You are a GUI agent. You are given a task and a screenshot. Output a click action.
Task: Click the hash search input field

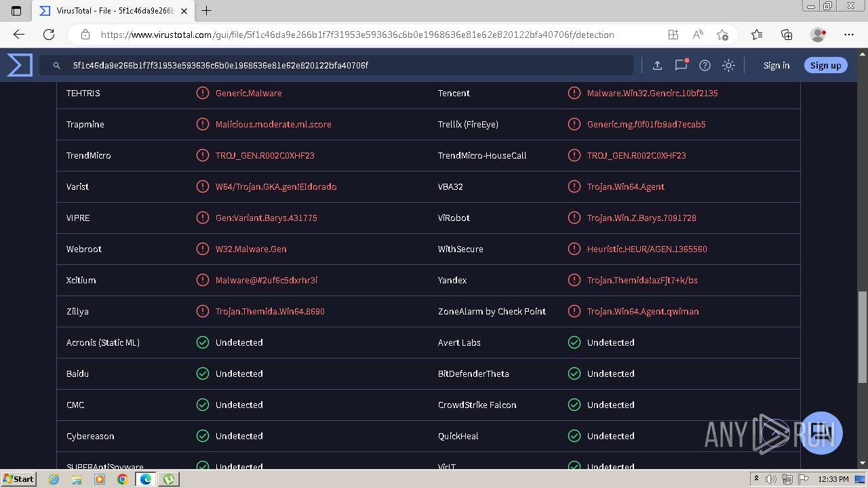coord(336,65)
